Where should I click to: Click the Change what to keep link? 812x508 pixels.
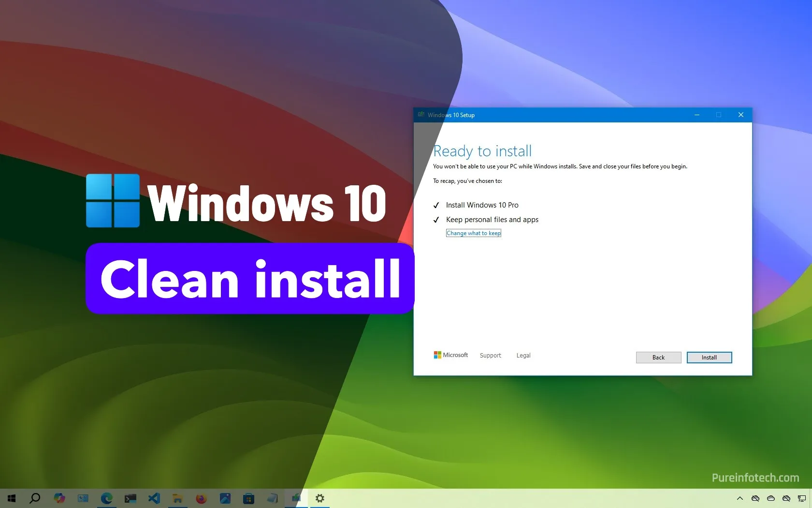click(x=473, y=233)
